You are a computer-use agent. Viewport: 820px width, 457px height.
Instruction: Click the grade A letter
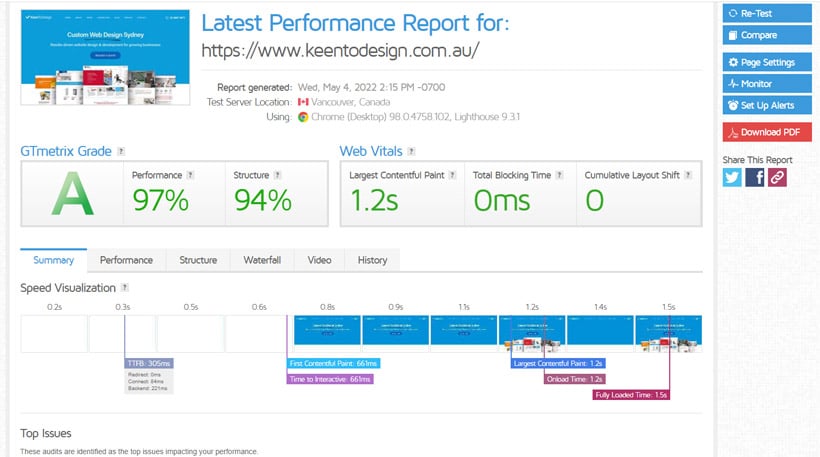[x=72, y=194]
